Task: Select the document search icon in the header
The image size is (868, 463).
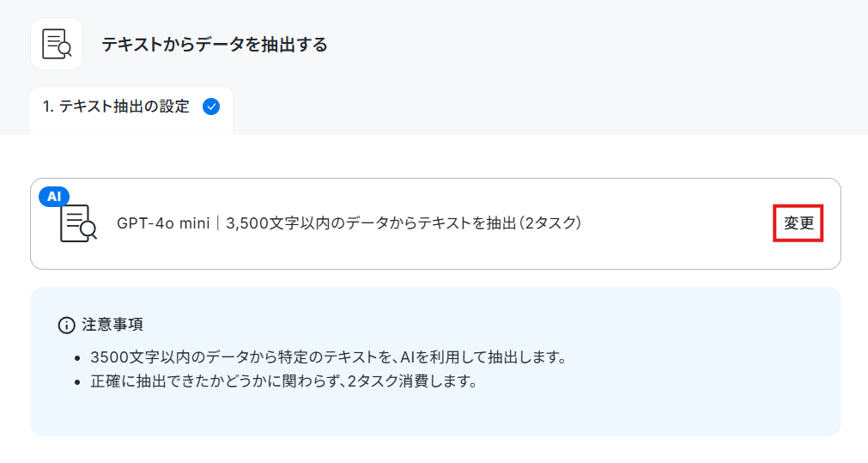Action: 57,44
